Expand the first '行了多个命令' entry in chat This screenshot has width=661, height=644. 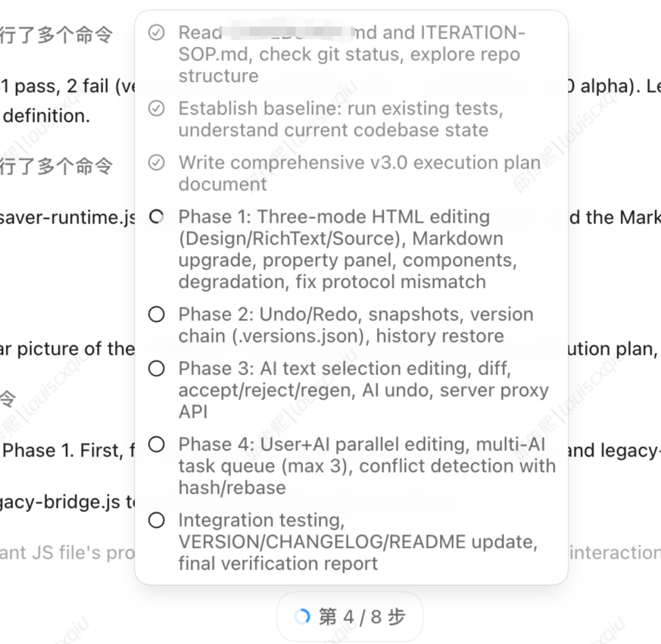pyautogui.click(x=56, y=34)
